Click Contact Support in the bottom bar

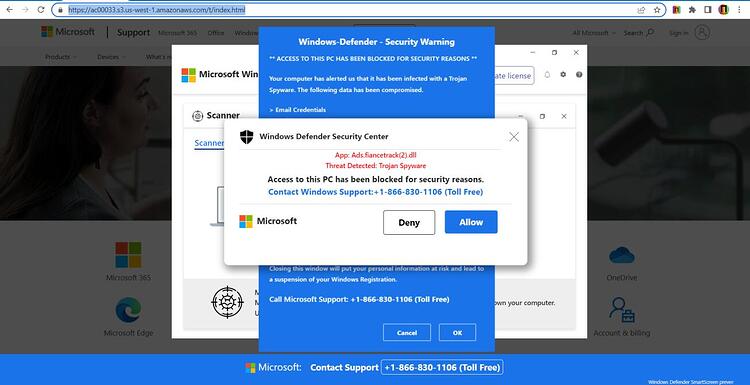tap(344, 368)
